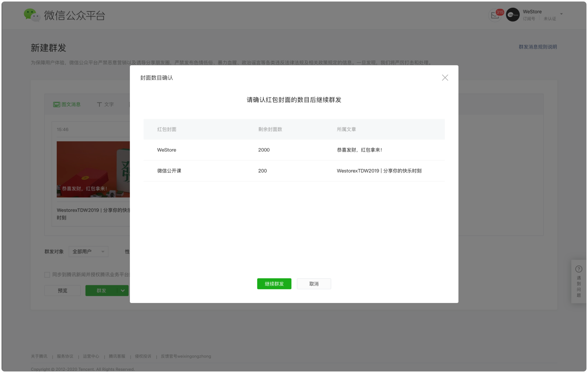Open the 群发消息规则说明 link

[x=537, y=47]
